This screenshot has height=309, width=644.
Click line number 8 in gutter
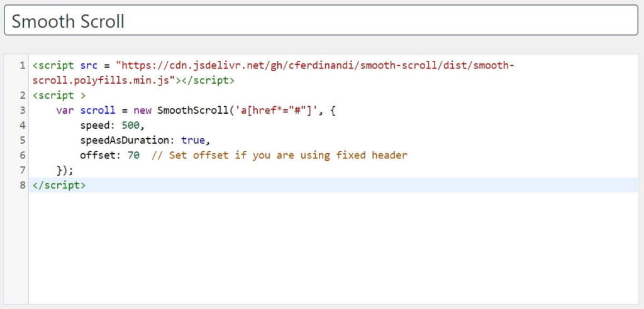[22, 185]
